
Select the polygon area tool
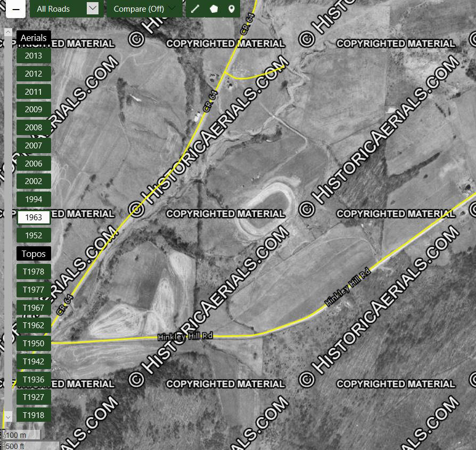(214, 9)
